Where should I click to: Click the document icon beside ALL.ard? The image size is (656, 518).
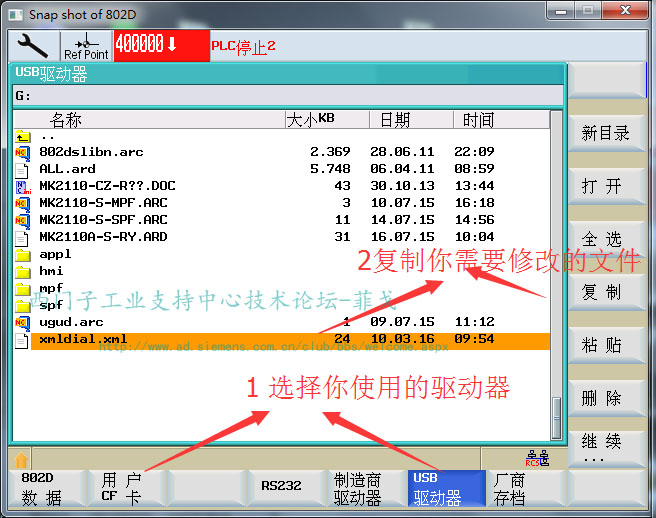tap(22, 170)
